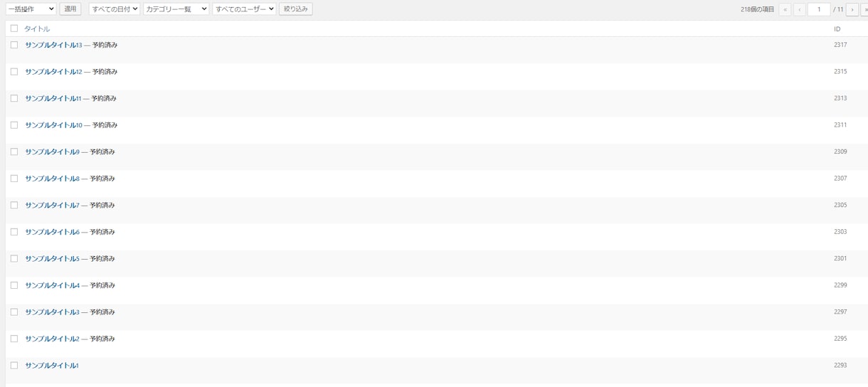Open the post サンプルタイトル13
868x387 pixels.
[x=54, y=45]
